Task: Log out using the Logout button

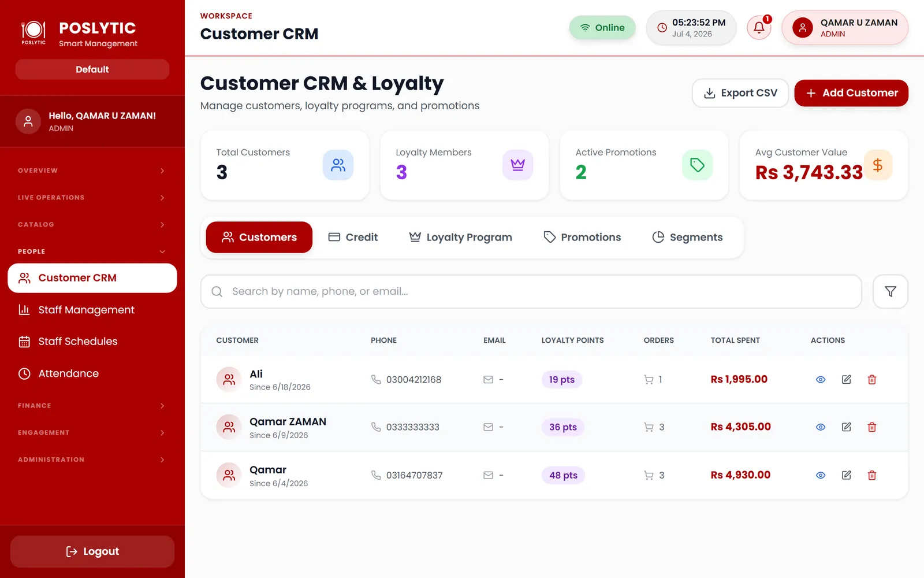Action: (92, 551)
